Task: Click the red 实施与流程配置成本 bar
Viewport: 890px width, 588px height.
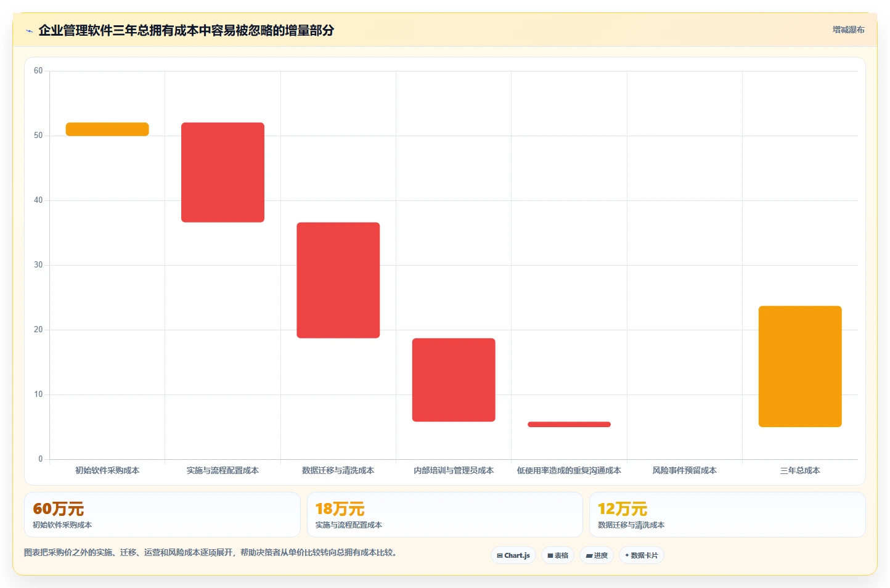Action: point(222,173)
